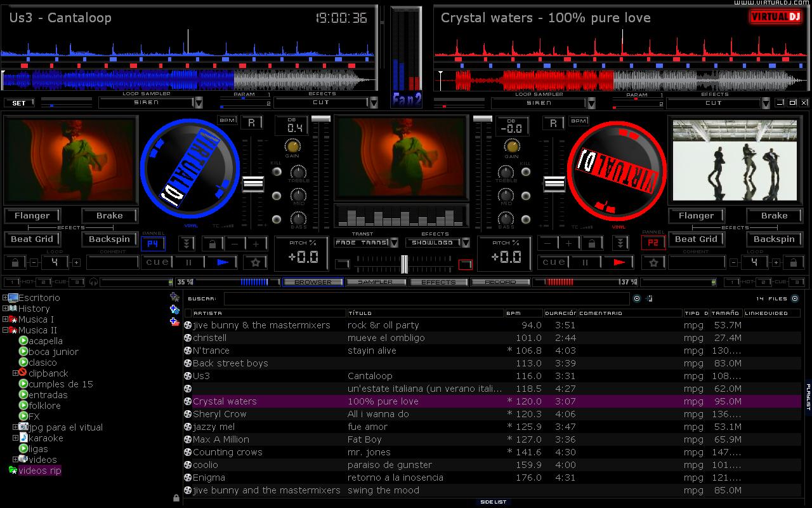Click the right deck BPM button
Image resolution: width=812 pixels, height=508 pixels.
[x=578, y=120]
